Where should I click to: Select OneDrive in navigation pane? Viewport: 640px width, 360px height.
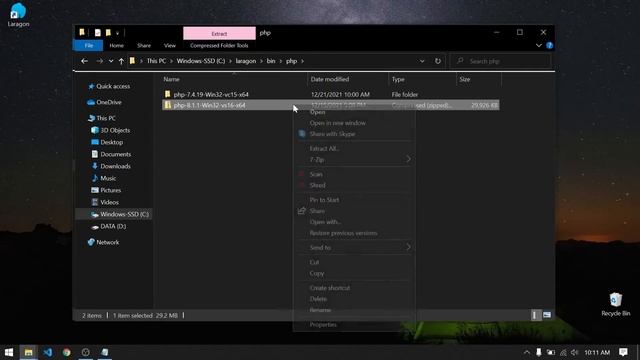[104, 102]
